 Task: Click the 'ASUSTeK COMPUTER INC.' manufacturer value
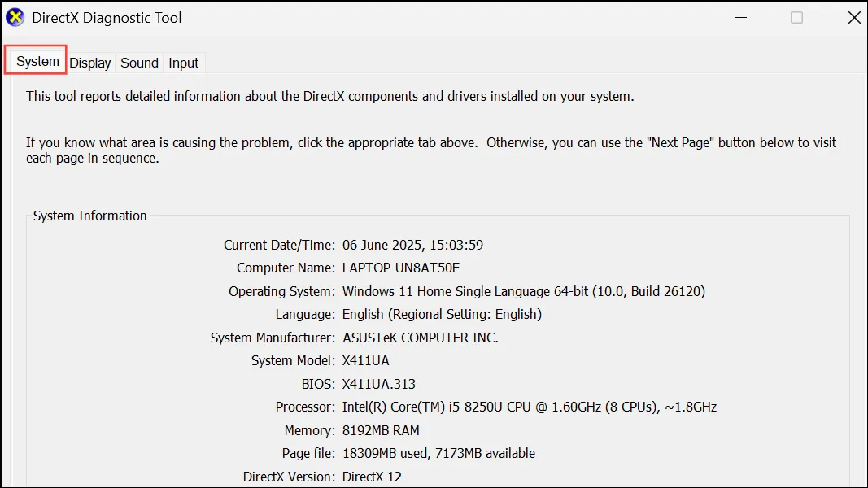coord(420,338)
